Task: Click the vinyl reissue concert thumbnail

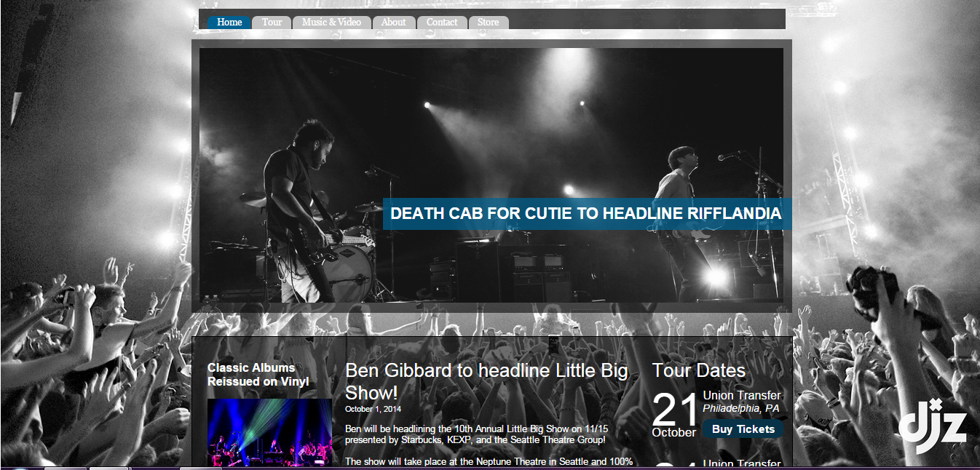Action: point(269,433)
